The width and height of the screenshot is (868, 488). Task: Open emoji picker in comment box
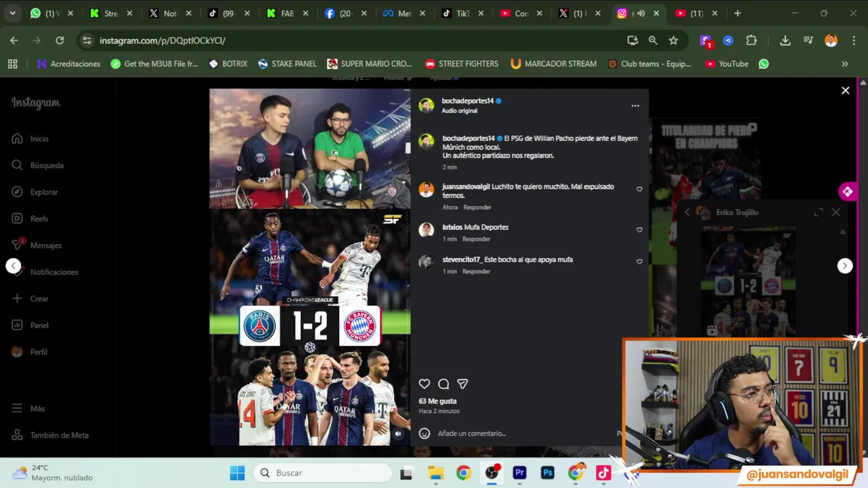coord(425,433)
